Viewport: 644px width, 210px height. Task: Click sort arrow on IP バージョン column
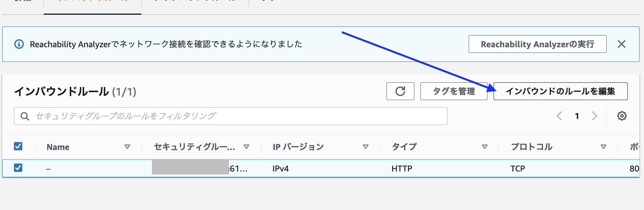[365, 147]
